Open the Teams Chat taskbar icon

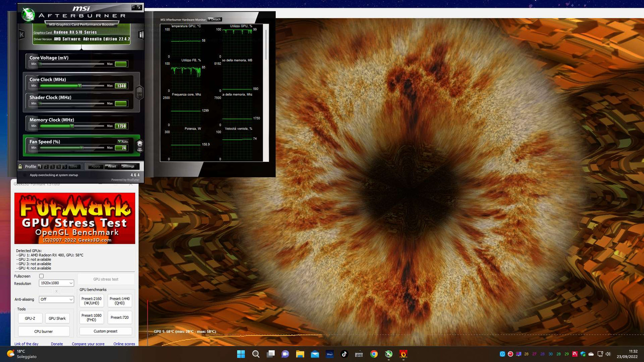click(285, 353)
